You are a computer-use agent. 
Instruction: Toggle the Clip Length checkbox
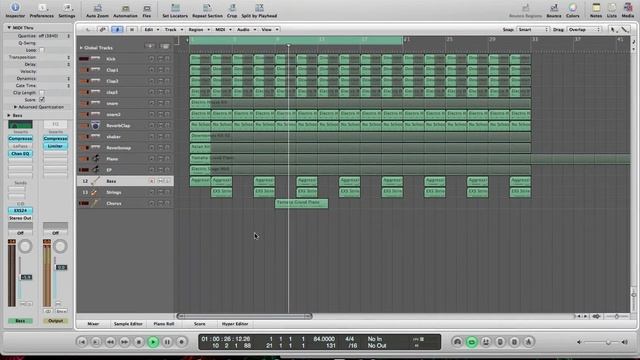click(42, 93)
